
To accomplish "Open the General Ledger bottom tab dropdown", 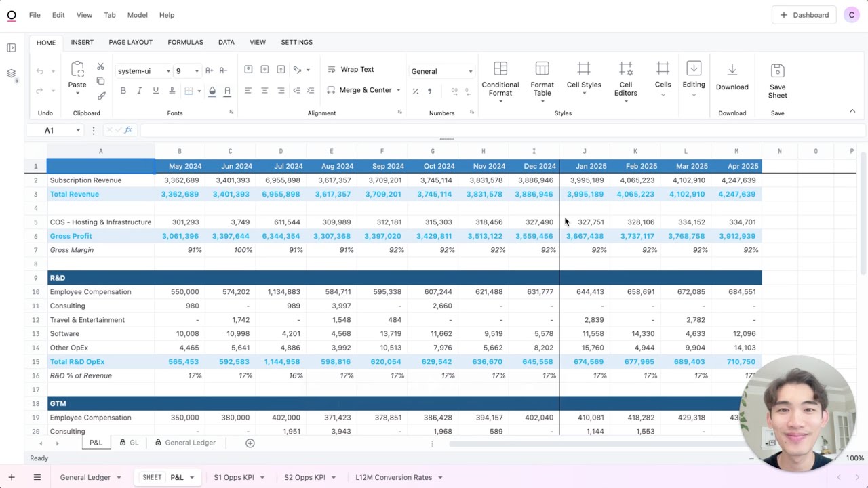I will coord(119,478).
